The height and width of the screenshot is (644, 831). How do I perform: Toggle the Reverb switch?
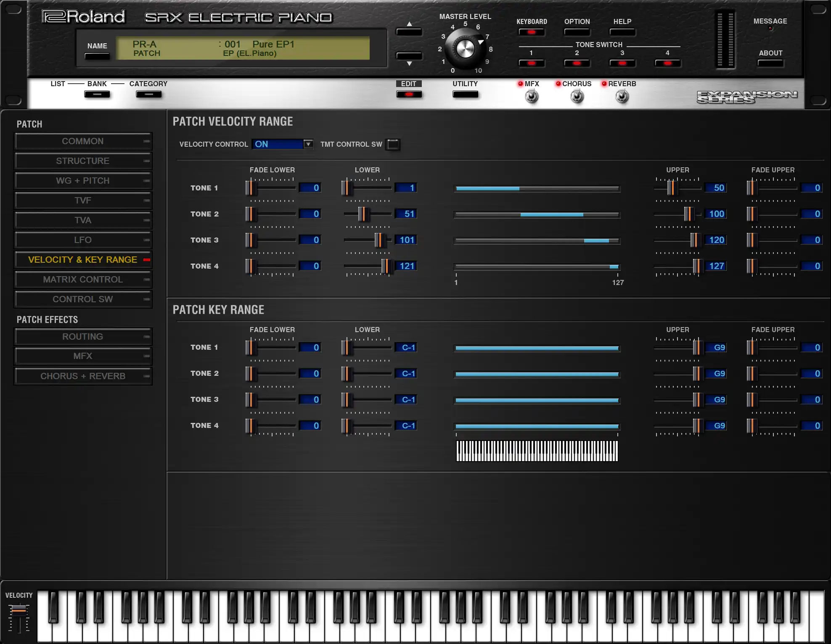point(622,97)
